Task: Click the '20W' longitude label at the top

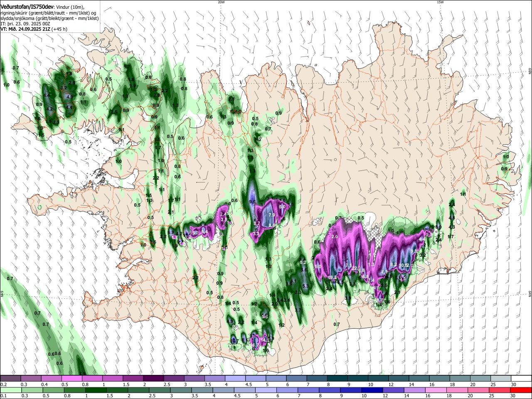Action: click(x=221, y=2)
